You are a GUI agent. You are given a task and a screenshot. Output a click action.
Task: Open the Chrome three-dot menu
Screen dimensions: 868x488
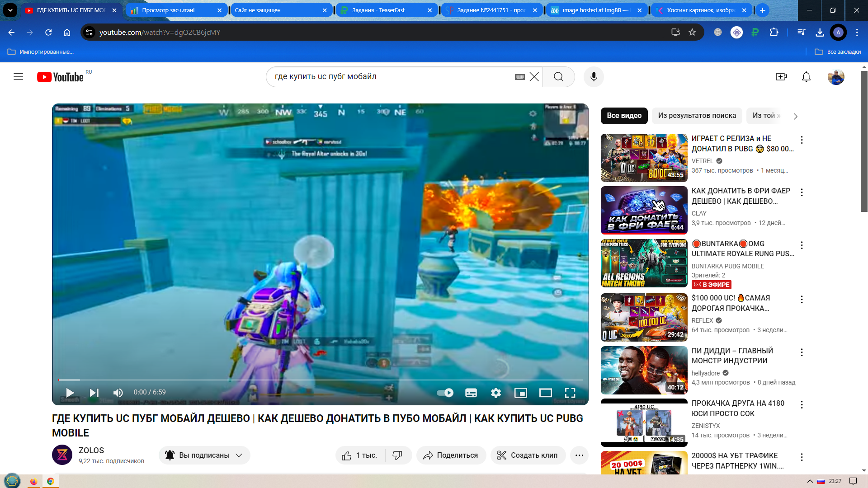pyautogui.click(x=857, y=32)
